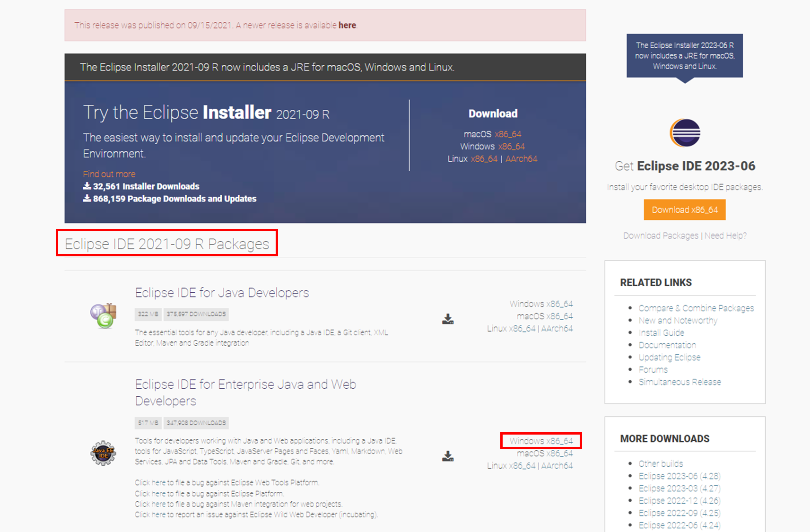This screenshot has width=810, height=532.
Task: Click the Eclipse IDE 2021-09 R Packages heading
Action: (166, 244)
